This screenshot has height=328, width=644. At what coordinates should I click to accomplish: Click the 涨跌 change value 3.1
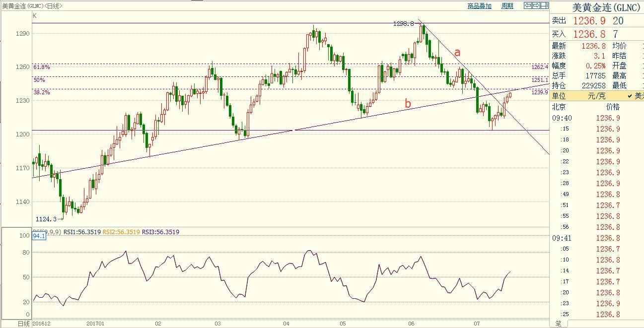click(x=599, y=56)
